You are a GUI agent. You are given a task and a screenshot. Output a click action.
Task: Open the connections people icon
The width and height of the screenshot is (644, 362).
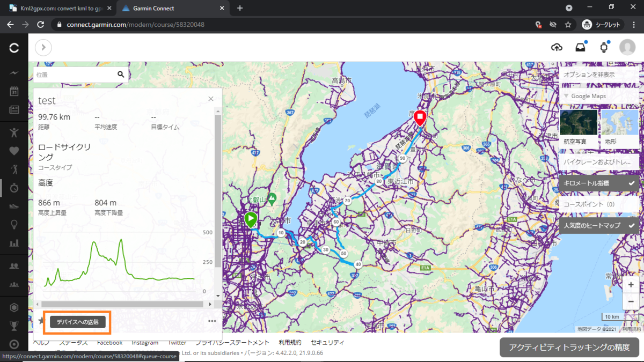pyautogui.click(x=14, y=266)
